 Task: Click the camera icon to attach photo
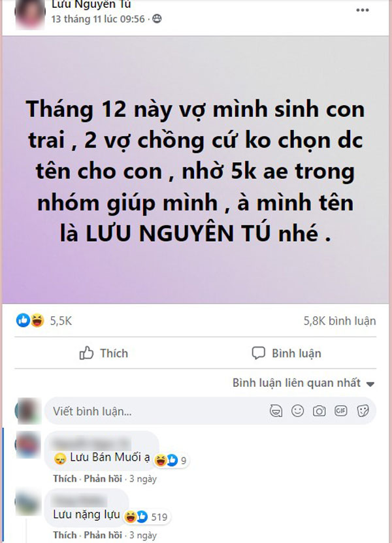click(319, 411)
